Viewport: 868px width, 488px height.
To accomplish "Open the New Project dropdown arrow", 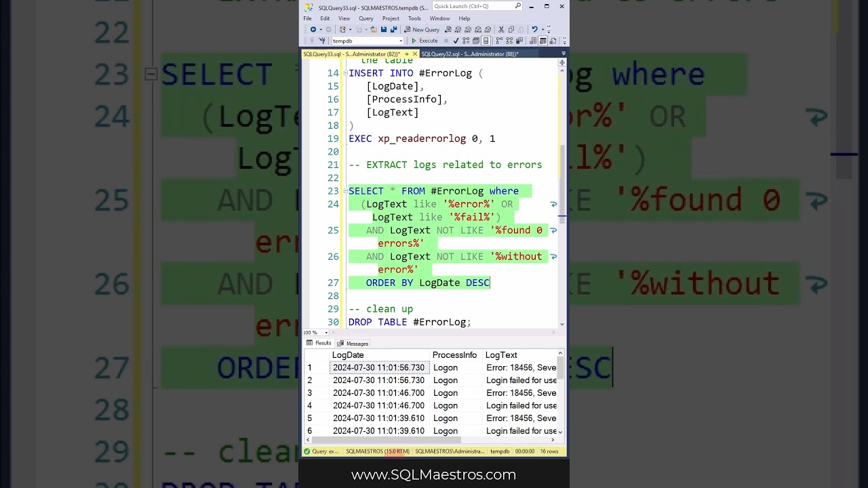I will [350, 30].
